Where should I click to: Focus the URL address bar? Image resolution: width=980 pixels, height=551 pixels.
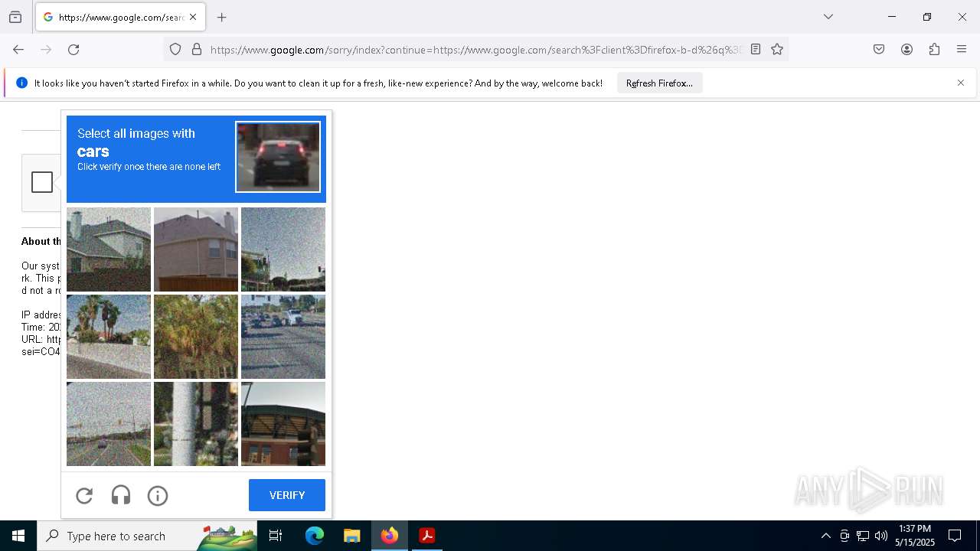coord(475,50)
